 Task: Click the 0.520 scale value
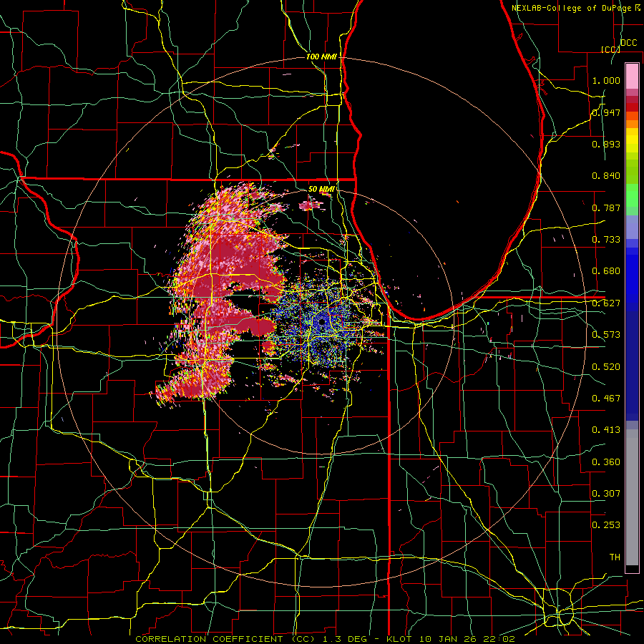point(606,367)
